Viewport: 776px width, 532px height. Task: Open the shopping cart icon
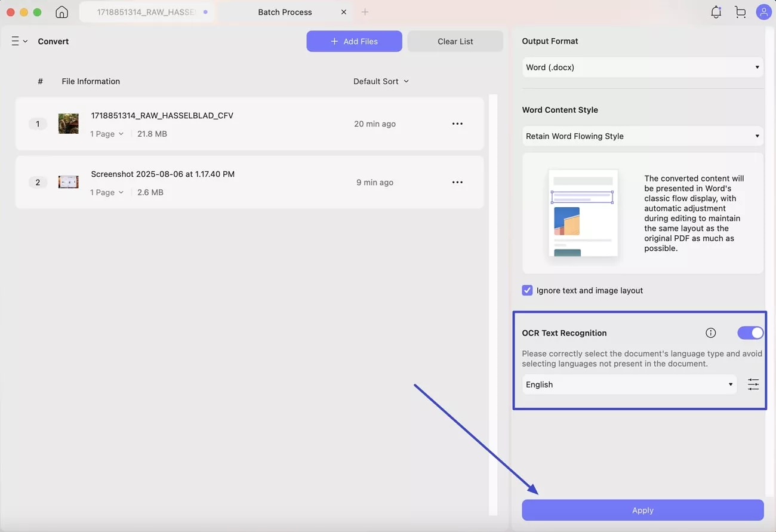[x=740, y=12]
